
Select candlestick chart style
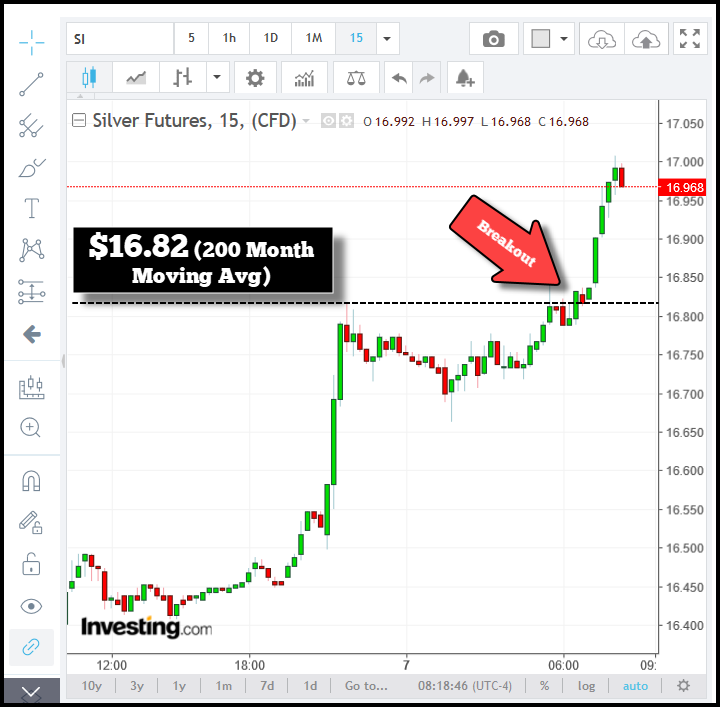[x=90, y=78]
